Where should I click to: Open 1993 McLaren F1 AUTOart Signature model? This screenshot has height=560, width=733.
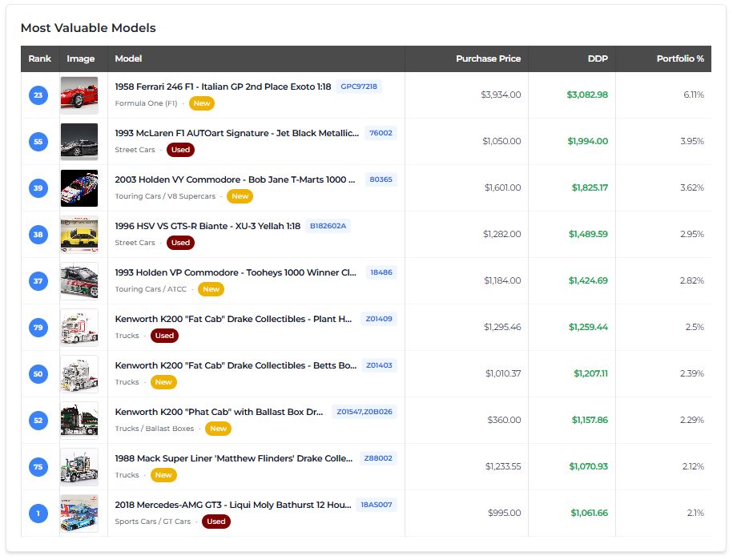pyautogui.click(x=236, y=133)
